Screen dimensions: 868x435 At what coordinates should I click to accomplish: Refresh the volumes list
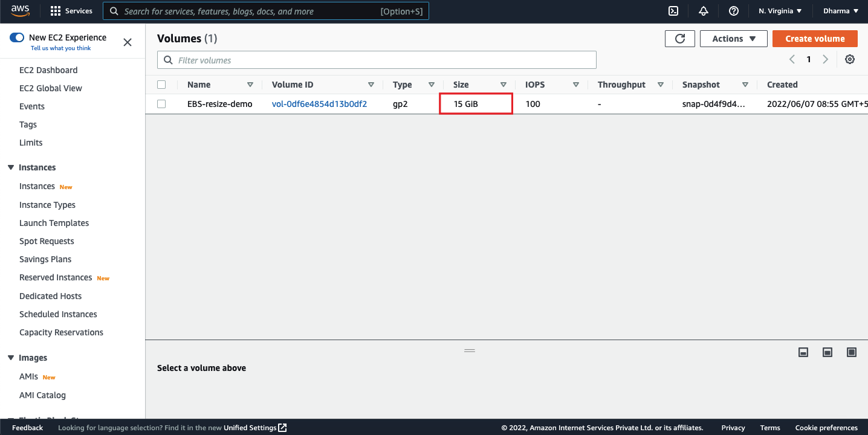pyautogui.click(x=679, y=39)
